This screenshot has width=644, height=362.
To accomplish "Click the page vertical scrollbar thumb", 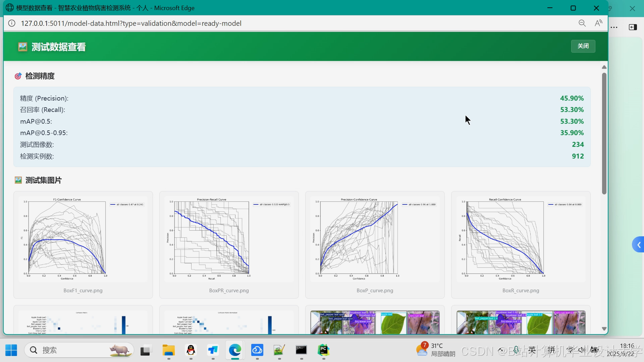I will click(604, 134).
